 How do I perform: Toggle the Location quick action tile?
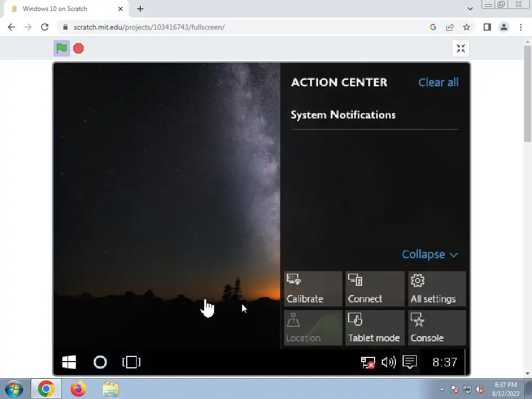point(313,328)
